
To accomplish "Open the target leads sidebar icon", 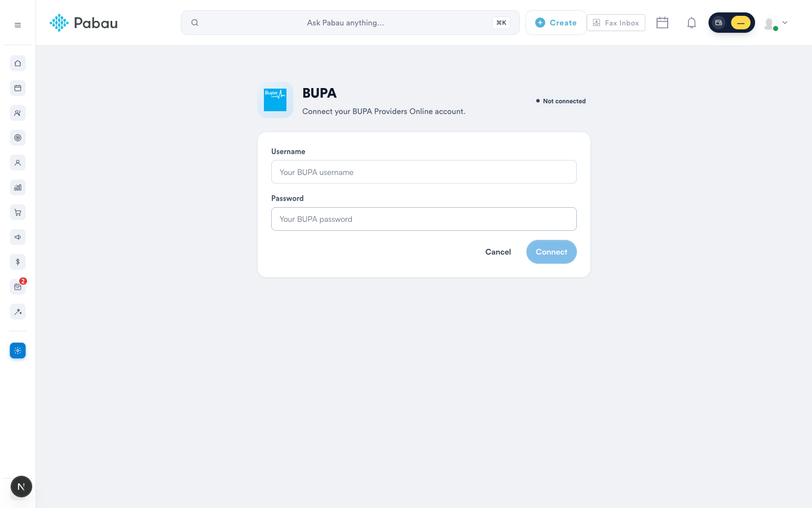I will tap(18, 138).
